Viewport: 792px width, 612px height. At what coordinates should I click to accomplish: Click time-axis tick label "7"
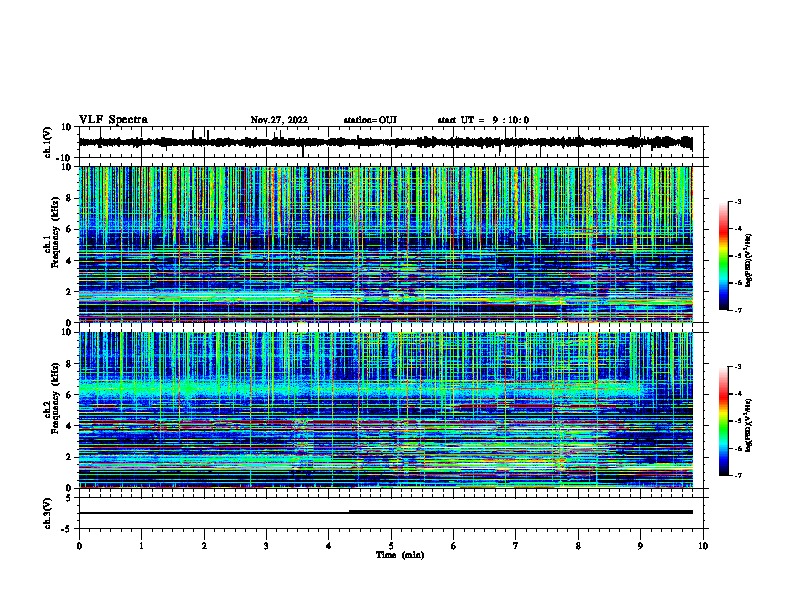(516, 546)
